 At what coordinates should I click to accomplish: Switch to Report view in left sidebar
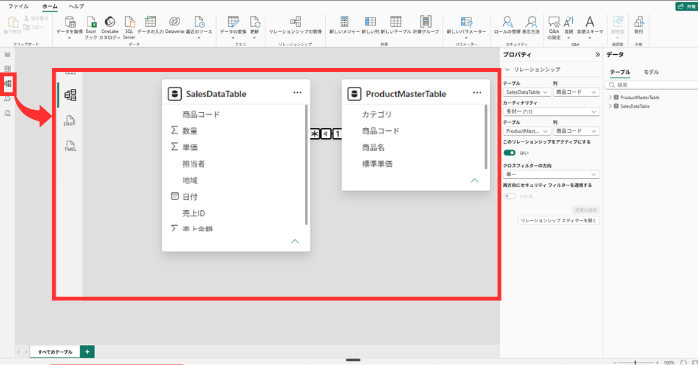8,54
